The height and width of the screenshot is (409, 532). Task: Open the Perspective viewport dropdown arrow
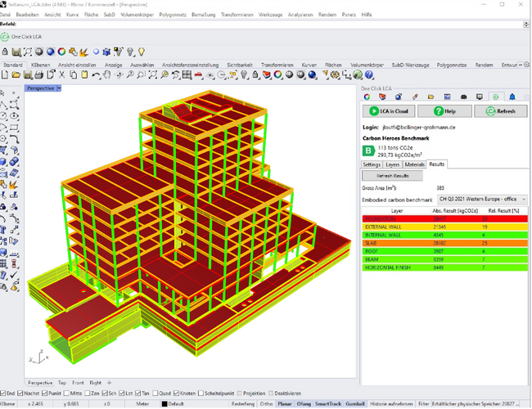tap(59, 88)
